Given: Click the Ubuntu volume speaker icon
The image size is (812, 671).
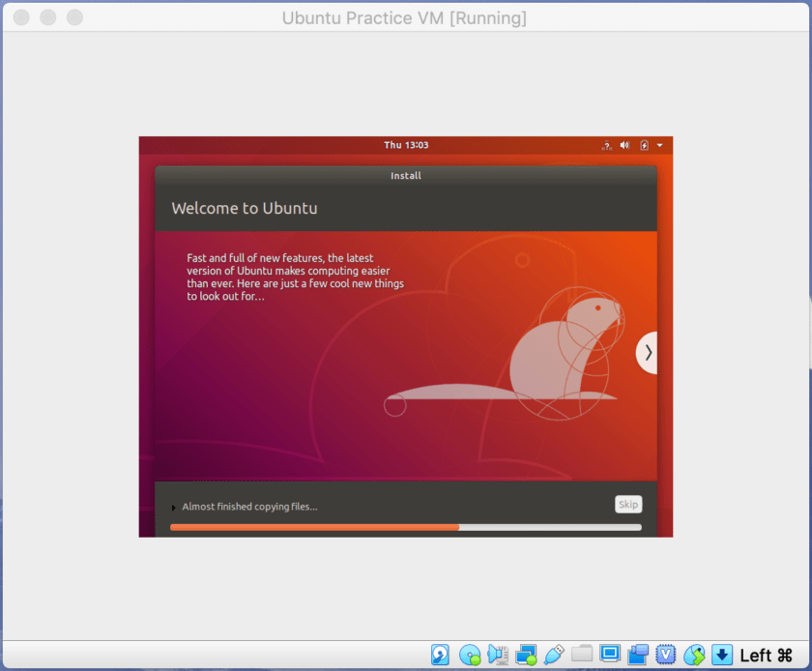Looking at the screenshot, I should point(625,145).
